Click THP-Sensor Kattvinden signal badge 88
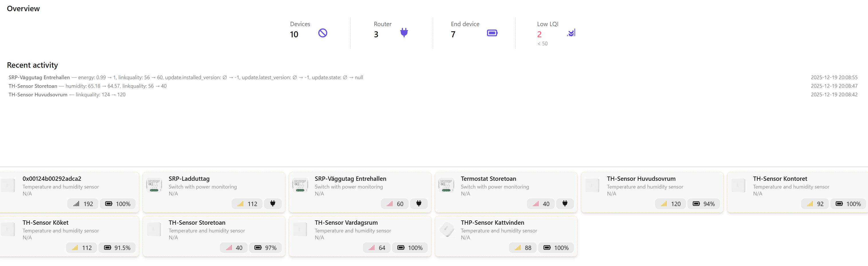Image resolution: width=868 pixels, height=266 pixels. point(523,248)
